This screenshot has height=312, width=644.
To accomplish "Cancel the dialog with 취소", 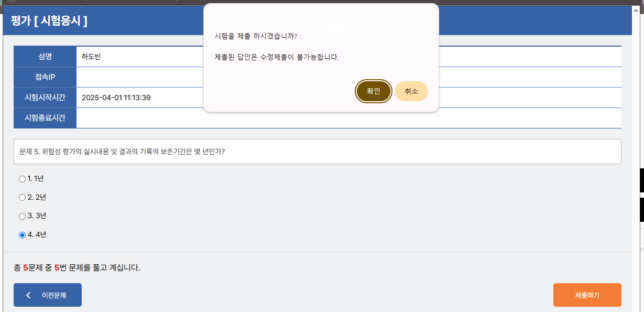I will tap(411, 91).
